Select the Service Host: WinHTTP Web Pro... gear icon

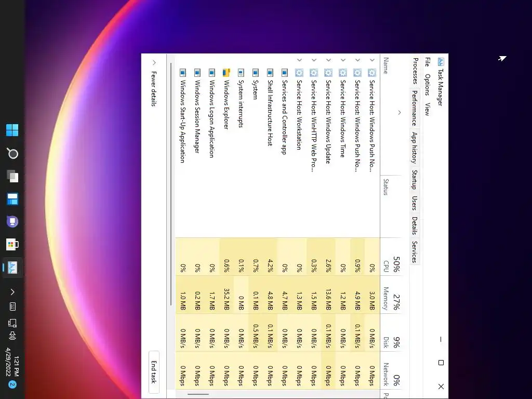pyautogui.click(x=313, y=73)
